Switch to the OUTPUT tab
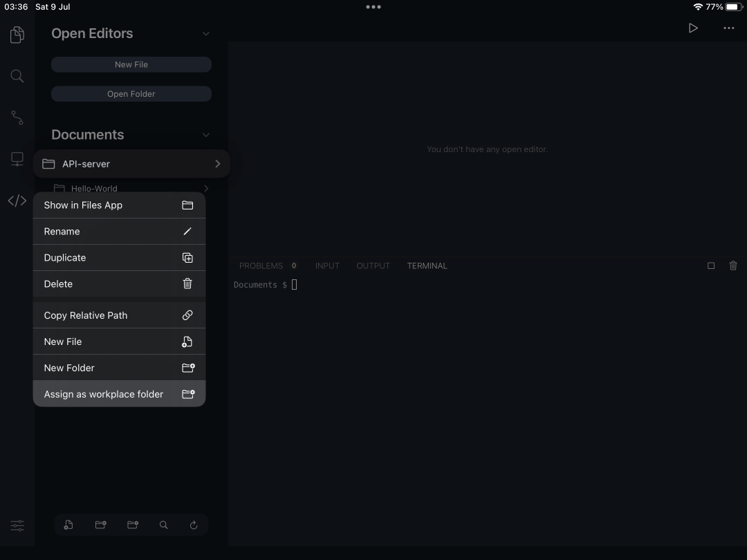 pyautogui.click(x=373, y=265)
